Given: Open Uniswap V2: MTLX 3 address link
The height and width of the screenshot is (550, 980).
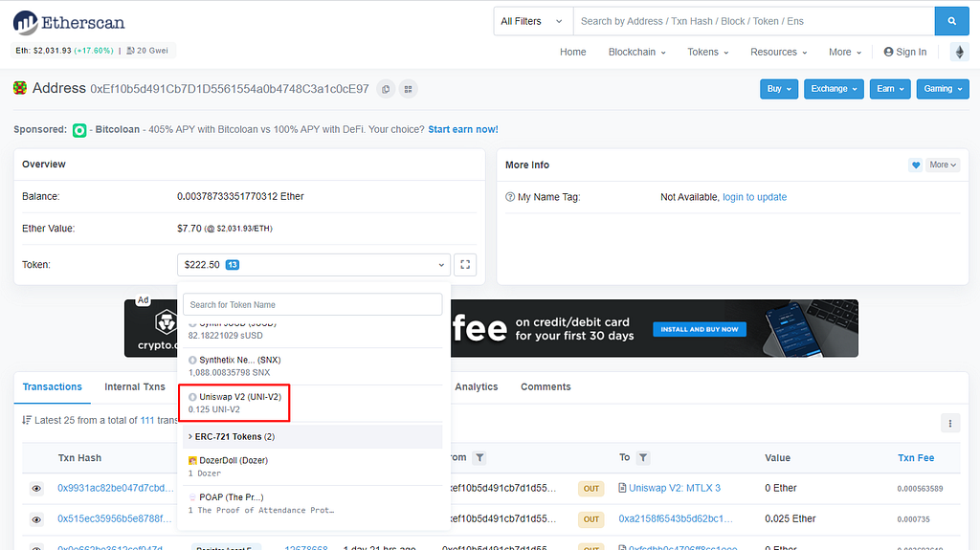Looking at the screenshot, I should coord(675,488).
